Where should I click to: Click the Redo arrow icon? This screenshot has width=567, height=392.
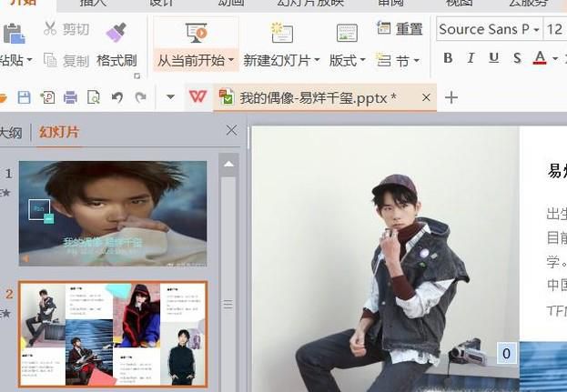[141, 97]
